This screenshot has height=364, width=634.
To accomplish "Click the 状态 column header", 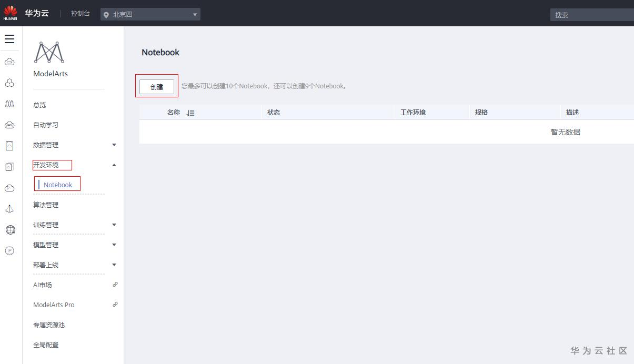I will [x=274, y=113].
